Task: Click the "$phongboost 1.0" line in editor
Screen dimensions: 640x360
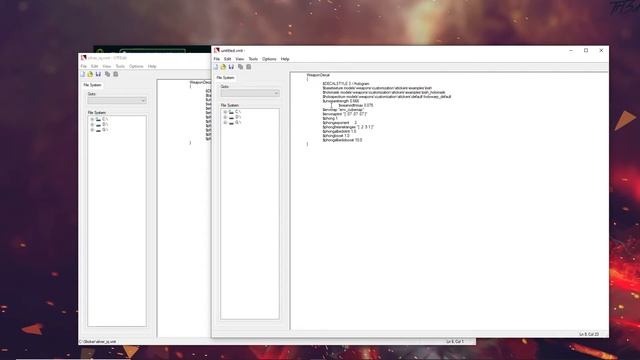Action: (336, 136)
